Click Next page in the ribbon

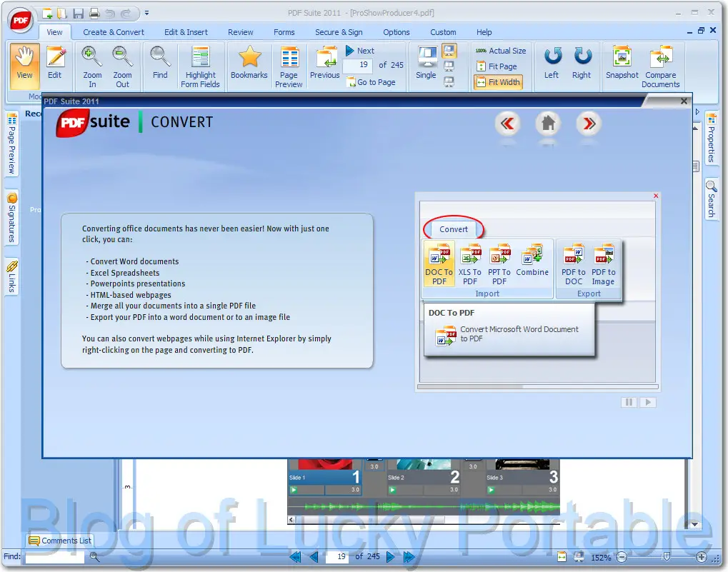tap(360, 51)
